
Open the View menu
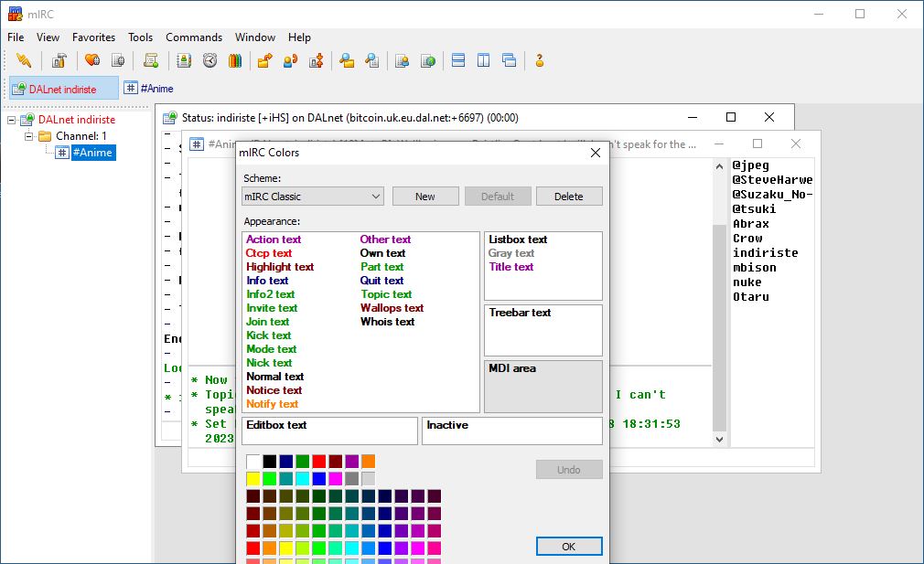48,37
